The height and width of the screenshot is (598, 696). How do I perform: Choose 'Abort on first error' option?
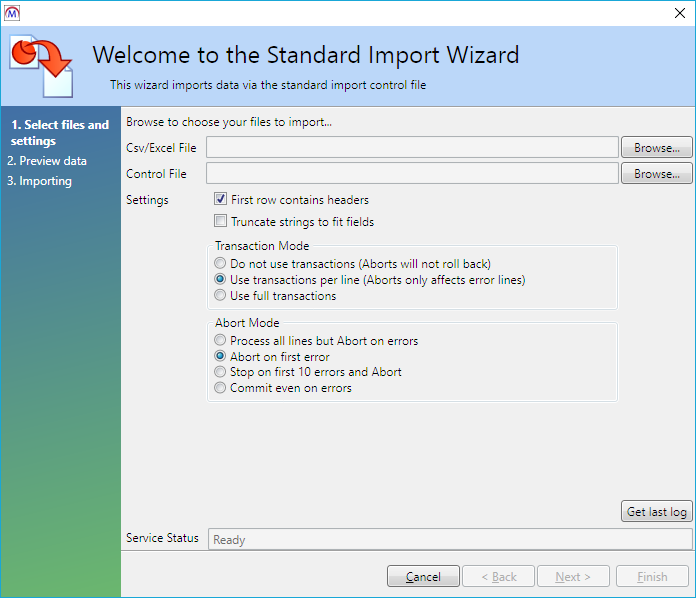point(221,356)
